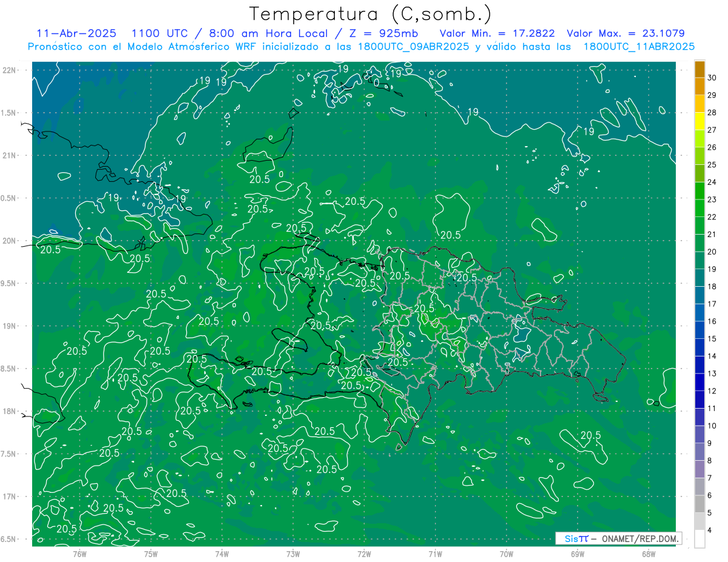Click the colorbar value label '13'
The width and height of the screenshot is (728, 562).
[712, 373]
